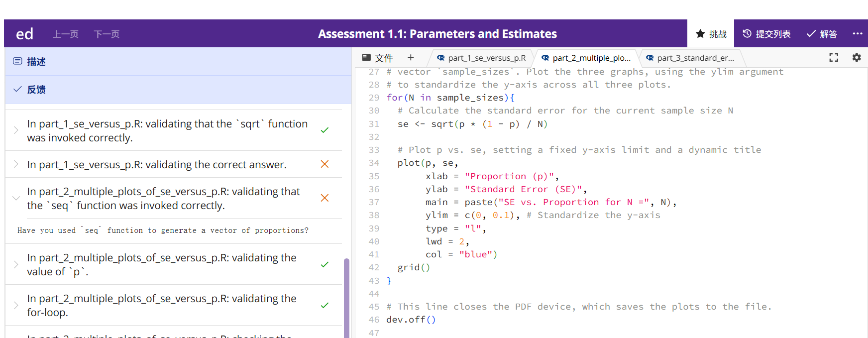This screenshot has width=868, height=338.
Task: Click the col = "blue" line
Action: 461,254
